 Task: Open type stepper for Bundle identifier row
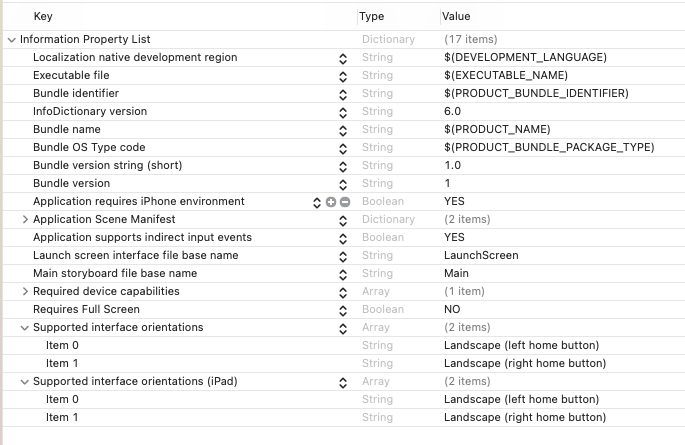[343, 94]
